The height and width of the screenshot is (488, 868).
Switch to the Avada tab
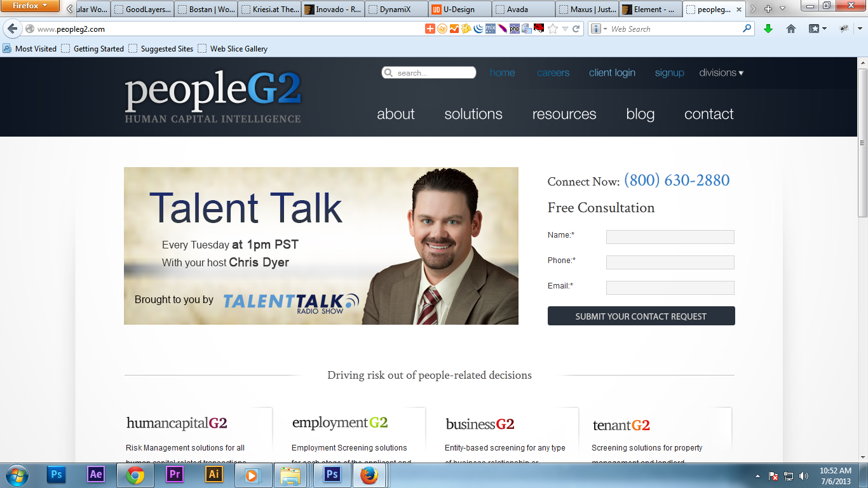[524, 10]
